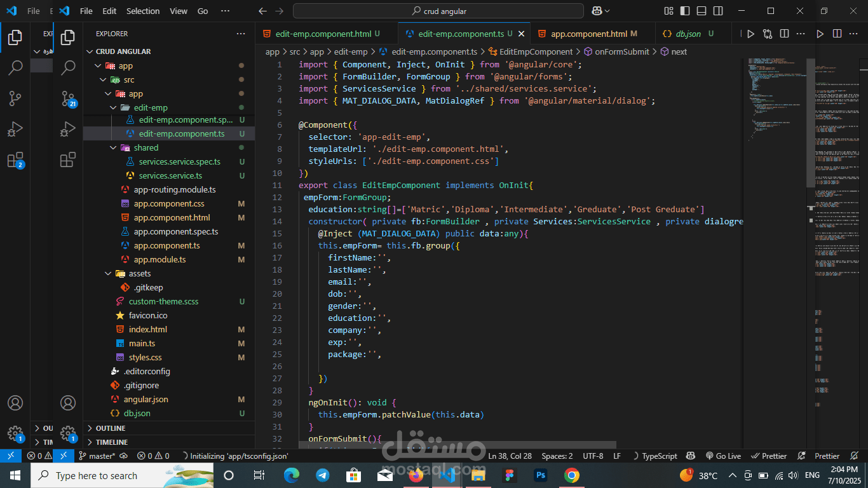
Task: Click master* branch in status bar
Action: pos(97,456)
